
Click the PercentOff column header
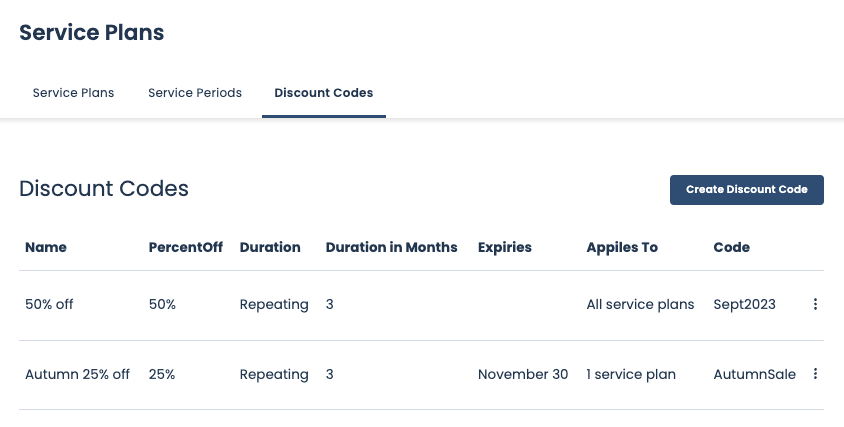coord(185,247)
